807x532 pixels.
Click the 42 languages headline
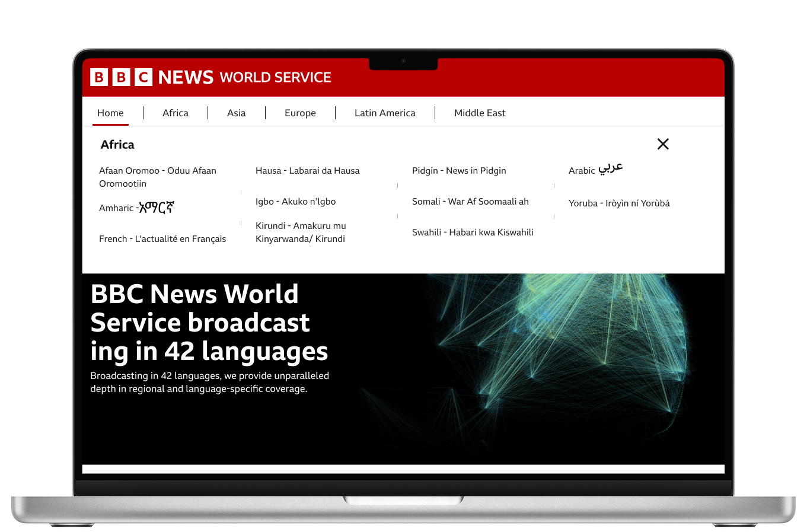tap(209, 323)
